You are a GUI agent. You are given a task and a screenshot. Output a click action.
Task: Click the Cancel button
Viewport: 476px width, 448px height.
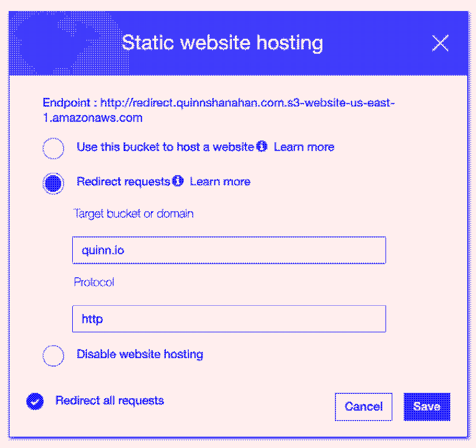coord(363,406)
